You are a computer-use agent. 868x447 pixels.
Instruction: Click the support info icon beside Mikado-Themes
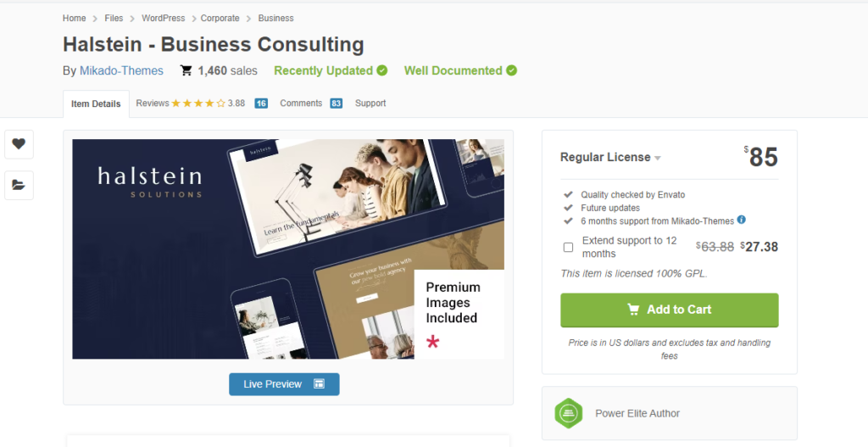(741, 220)
